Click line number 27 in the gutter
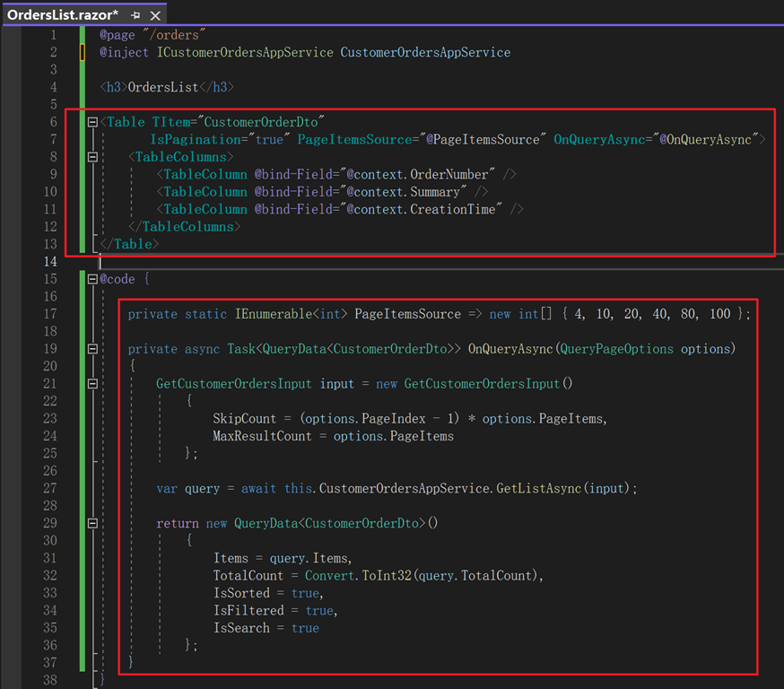Viewport: 784px width, 689px height. pos(50,489)
